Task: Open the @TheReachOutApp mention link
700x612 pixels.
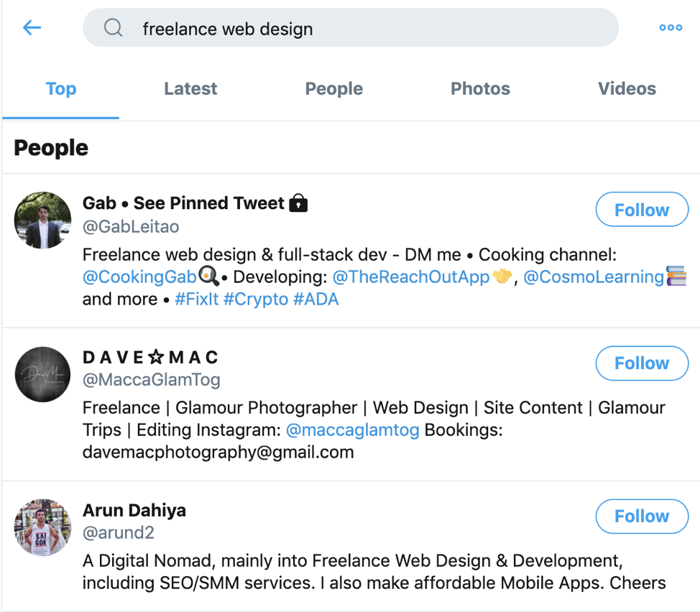Action: (x=410, y=277)
